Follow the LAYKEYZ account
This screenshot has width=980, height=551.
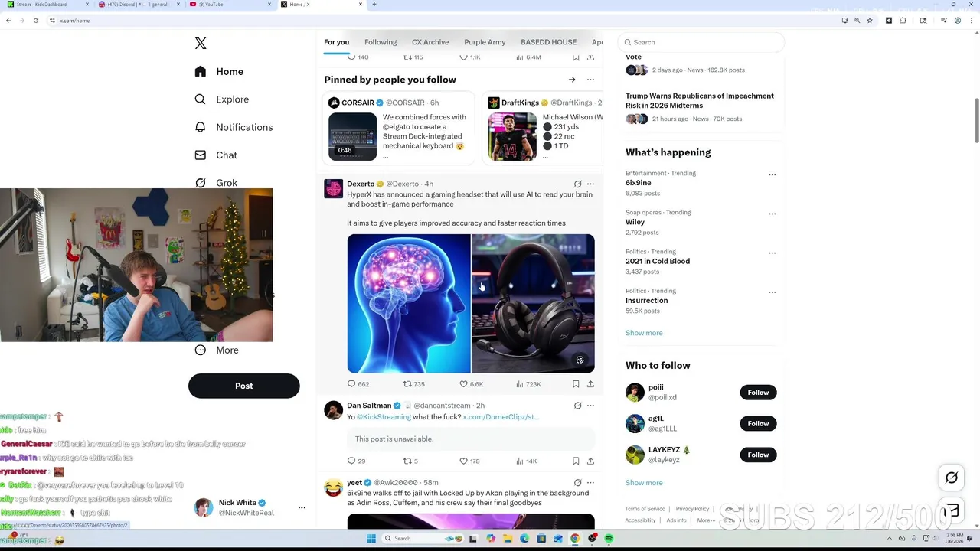point(758,455)
